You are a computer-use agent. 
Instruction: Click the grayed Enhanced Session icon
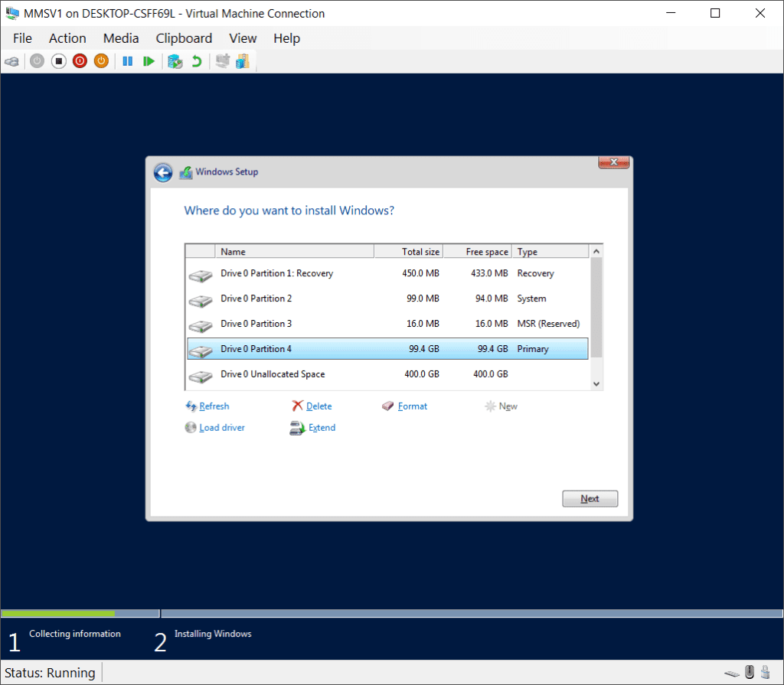point(223,61)
